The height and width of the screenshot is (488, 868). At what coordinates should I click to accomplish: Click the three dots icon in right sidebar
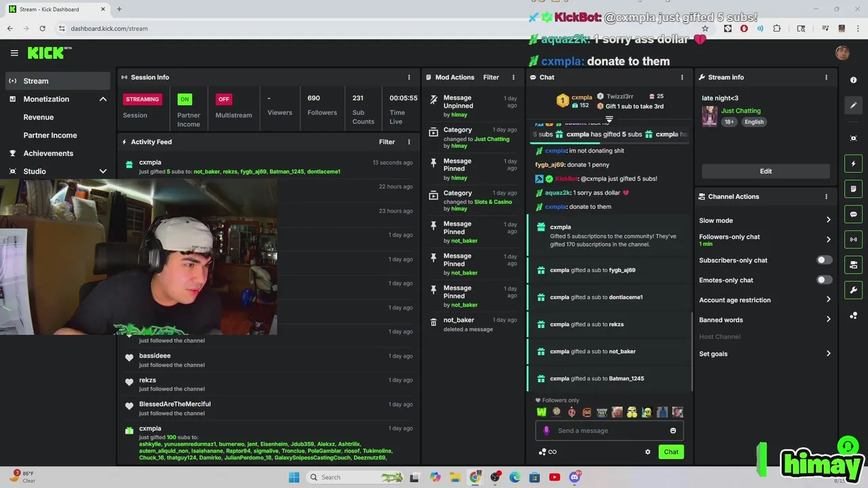coord(853,316)
